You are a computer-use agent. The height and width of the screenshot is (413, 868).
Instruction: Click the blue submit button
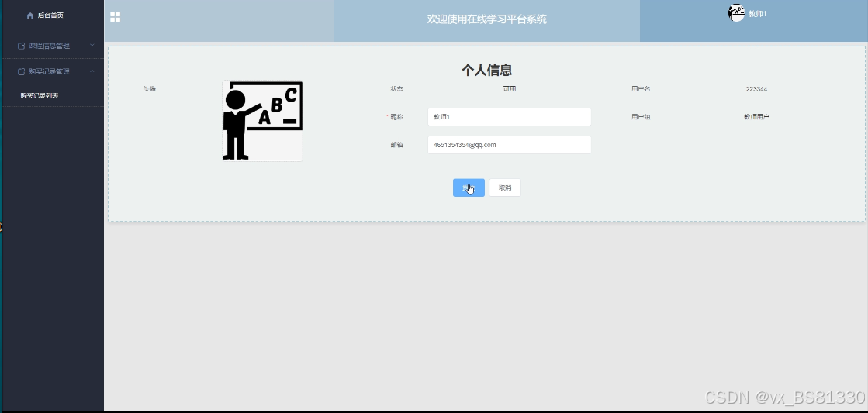(x=469, y=188)
